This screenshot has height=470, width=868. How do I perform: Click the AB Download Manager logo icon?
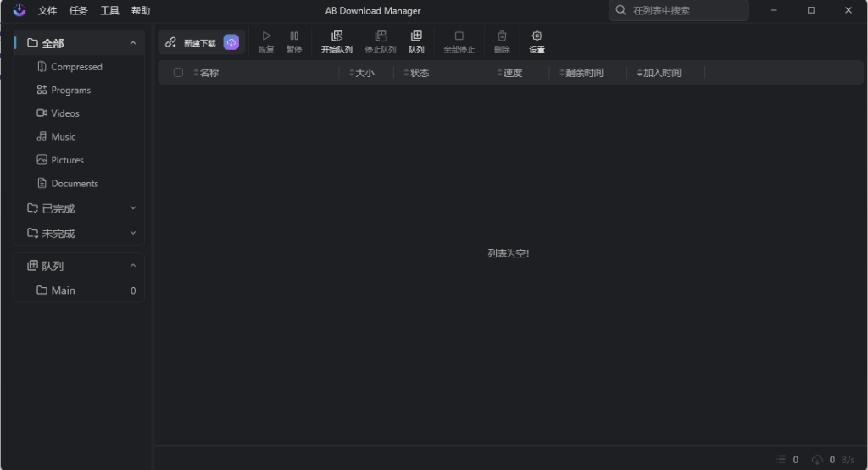click(19, 10)
